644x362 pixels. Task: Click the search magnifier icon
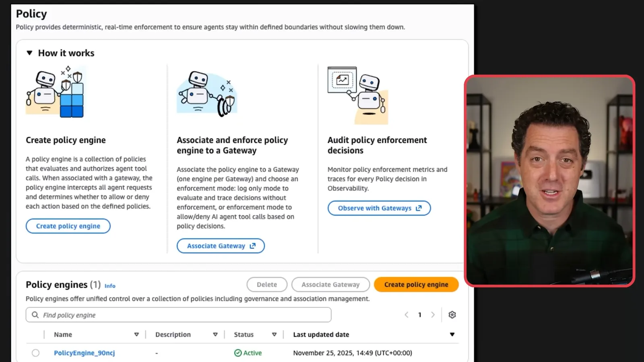click(x=35, y=315)
